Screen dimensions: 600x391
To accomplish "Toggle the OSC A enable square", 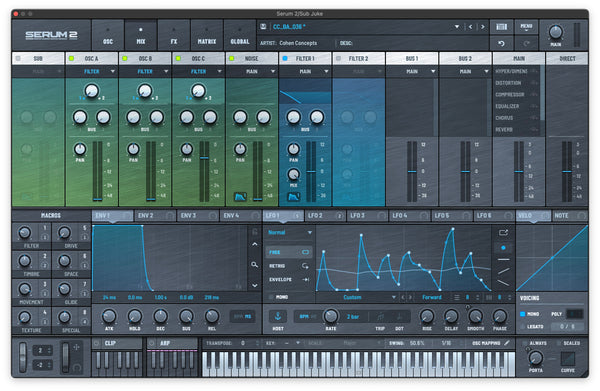I will point(71,59).
